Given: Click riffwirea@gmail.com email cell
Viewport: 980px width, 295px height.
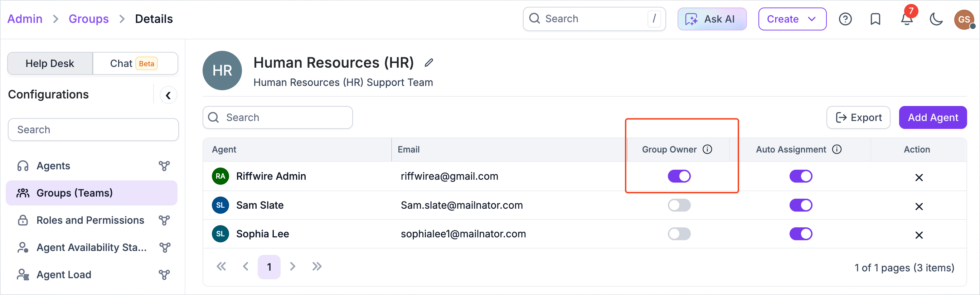Looking at the screenshot, I should pos(449,176).
